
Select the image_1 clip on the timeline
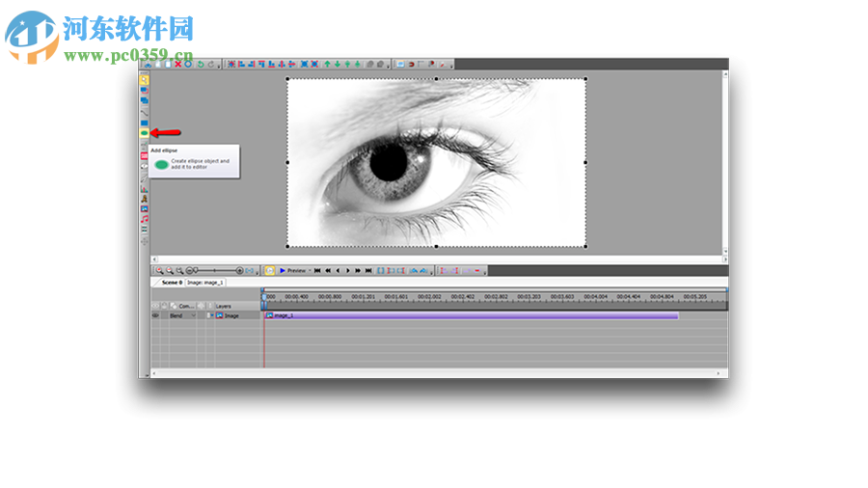tap(471, 315)
